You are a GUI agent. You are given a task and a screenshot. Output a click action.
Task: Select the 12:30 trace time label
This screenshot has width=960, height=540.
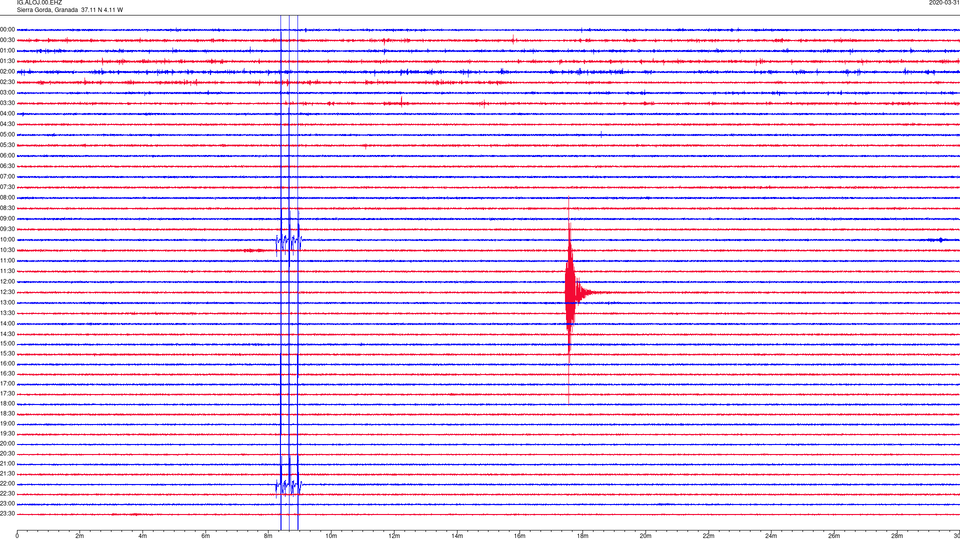pos(7,292)
